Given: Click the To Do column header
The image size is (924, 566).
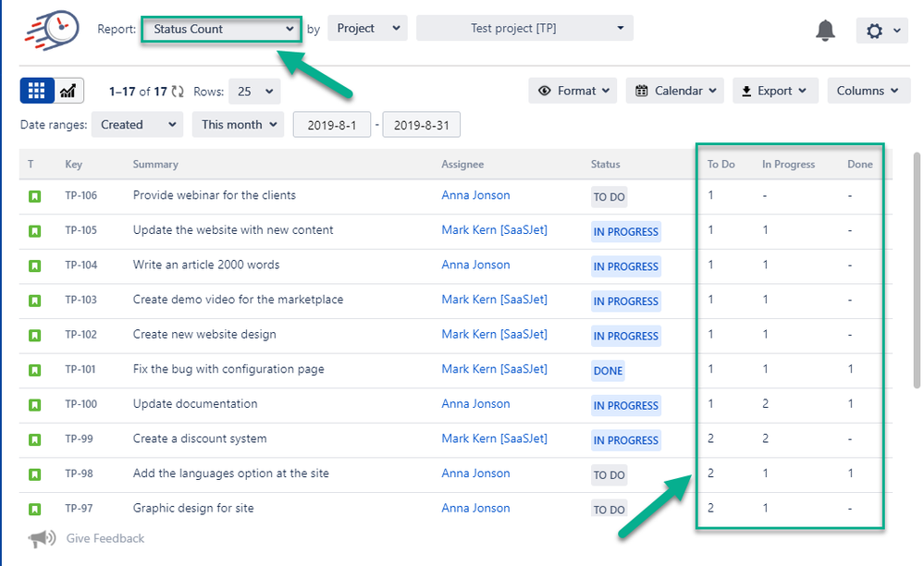Looking at the screenshot, I should point(721,165).
